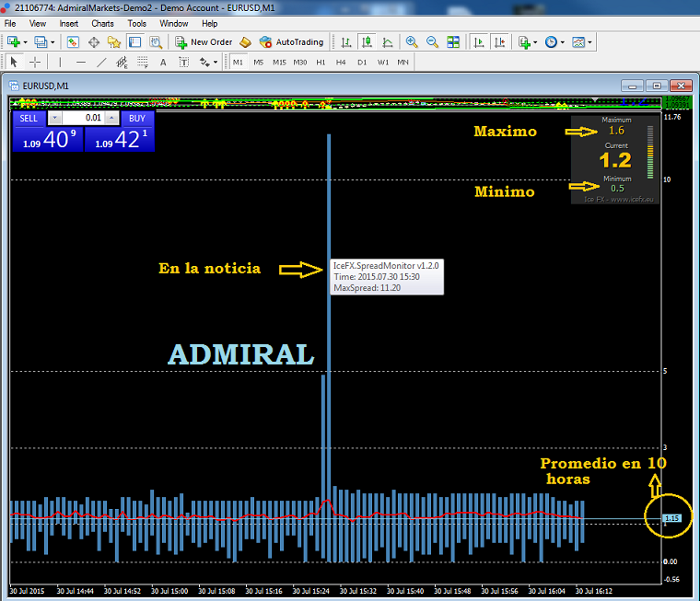Toggle chart auto scroll

(479, 42)
